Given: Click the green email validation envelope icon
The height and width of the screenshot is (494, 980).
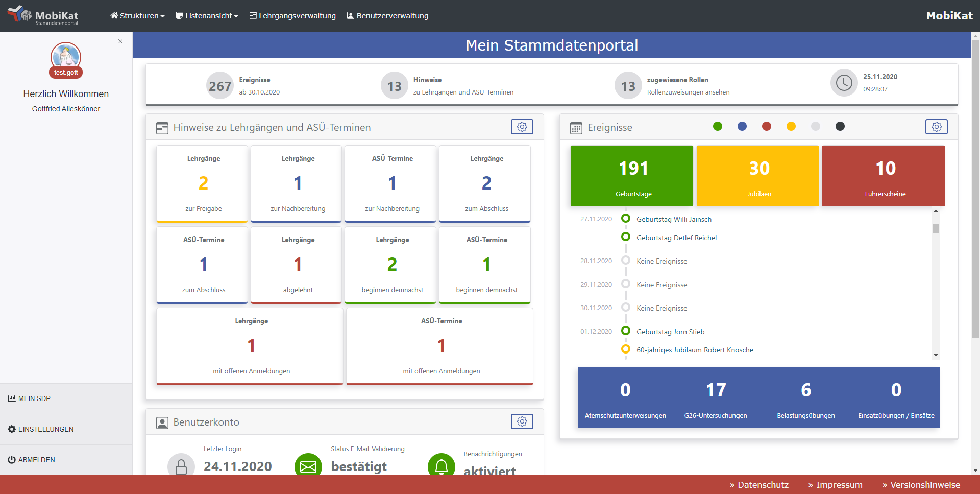Looking at the screenshot, I should point(308,466).
